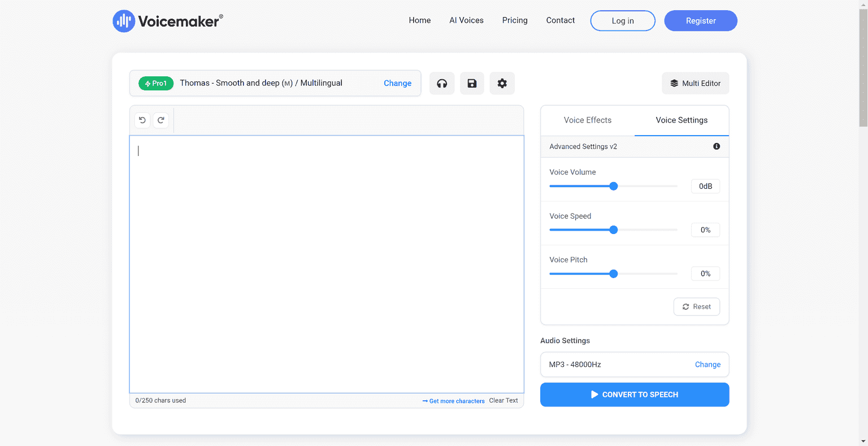Adjust the Voice Volume slider handle
Screen dimensions: 868x446
pyautogui.click(x=614, y=186)
